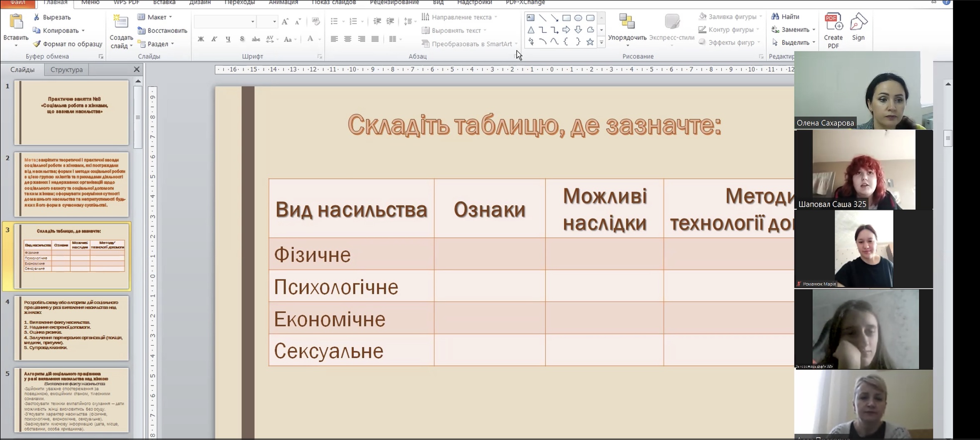This screenshot has width=980, height=440.
Task: Toggle underline (Ч) formatting
Action: (228, 39)
